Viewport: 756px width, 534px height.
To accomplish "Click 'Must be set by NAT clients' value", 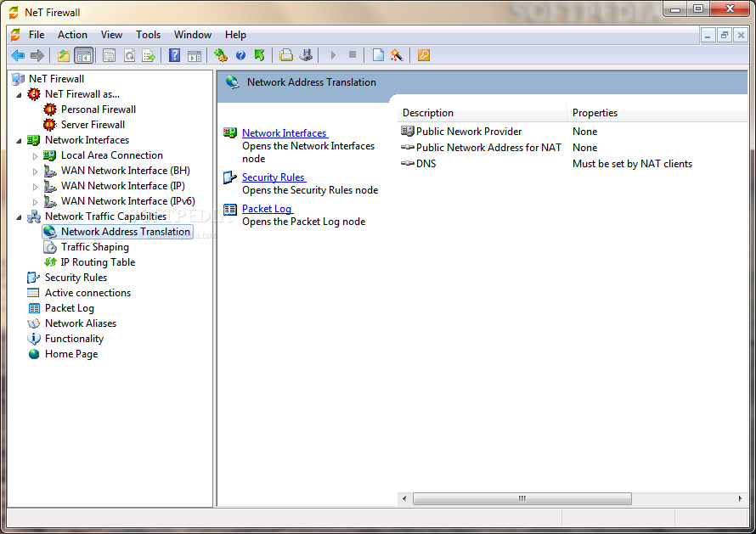I will (632, 164).
